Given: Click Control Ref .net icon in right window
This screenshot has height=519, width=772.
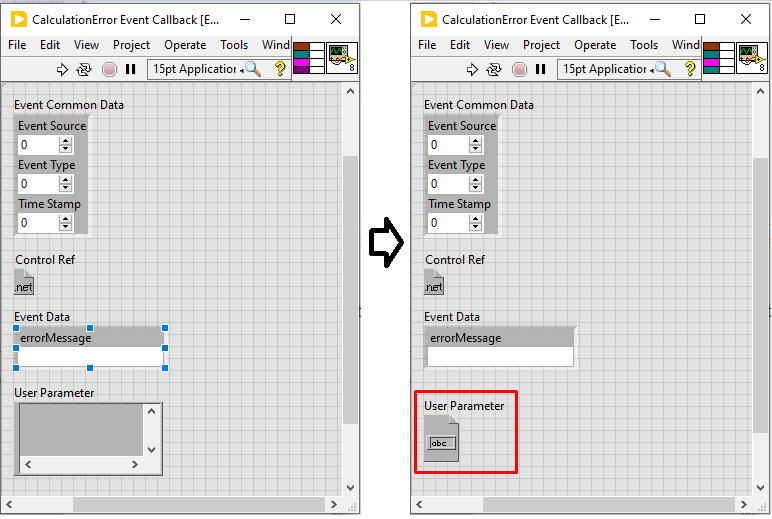Looking at the screenshot, I should 434,282.
